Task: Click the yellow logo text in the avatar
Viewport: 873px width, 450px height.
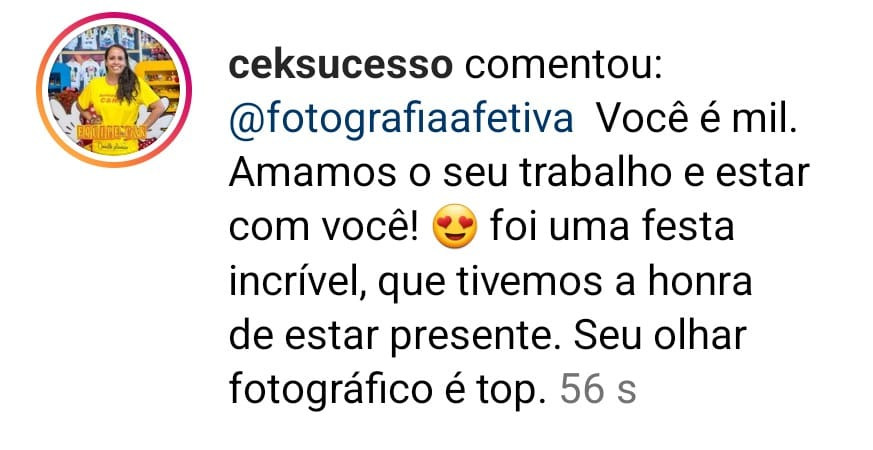Action: 111,132
